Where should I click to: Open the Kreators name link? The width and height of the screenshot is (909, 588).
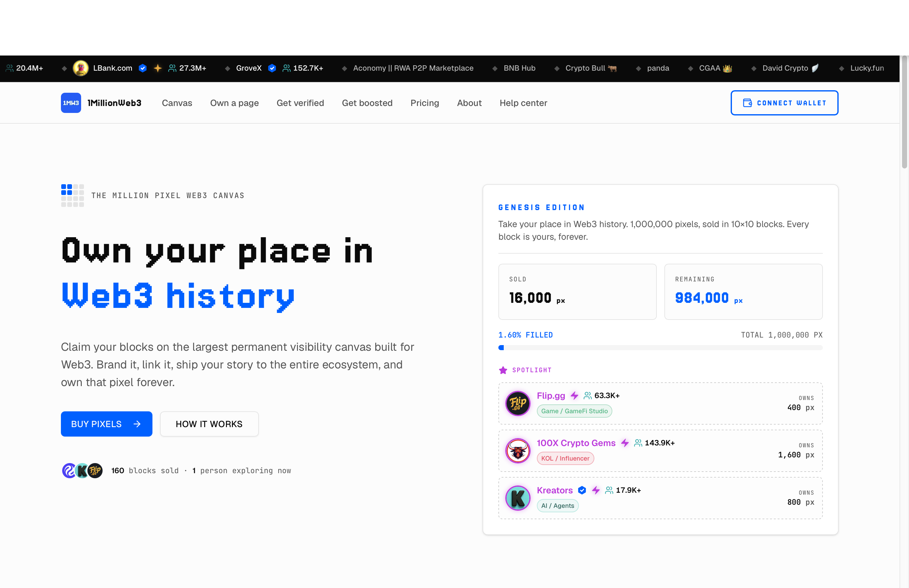coord(555,490)
